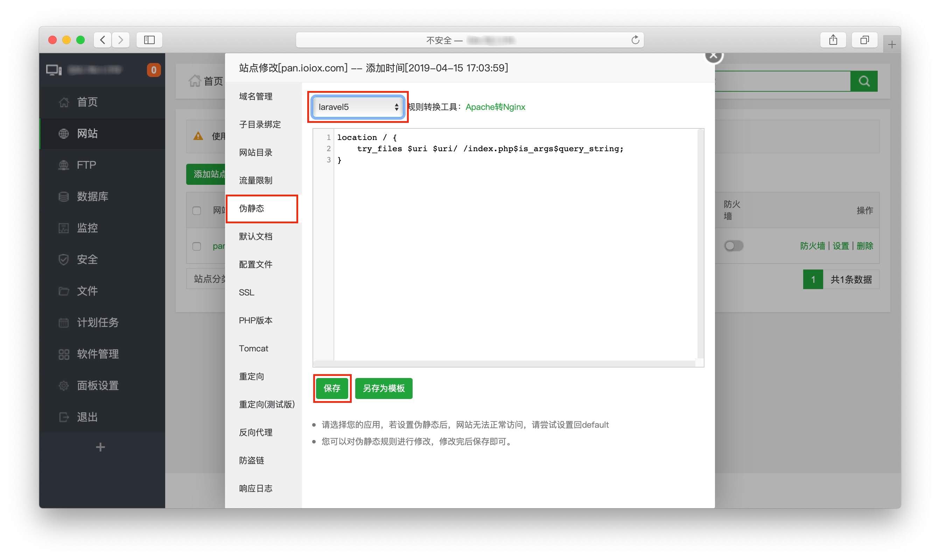Open the Safari share icon
Image resolution: width=940 pixels, height=560 pixels.
[x=833, y=40]
